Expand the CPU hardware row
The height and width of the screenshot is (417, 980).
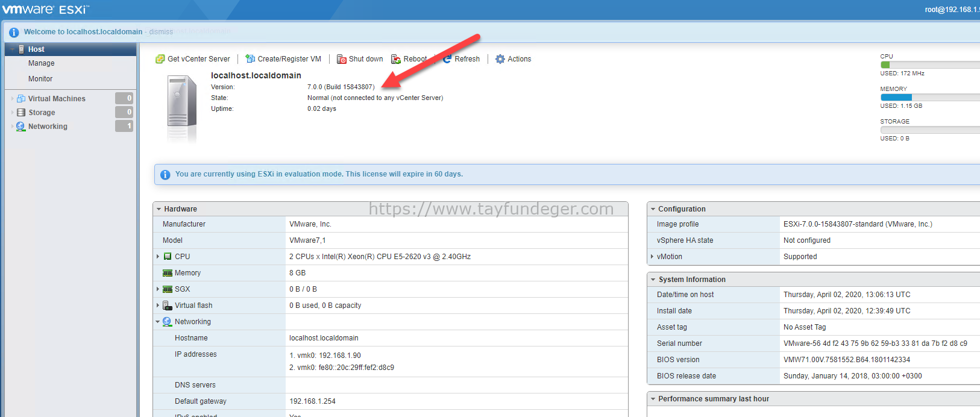(158, 257)
